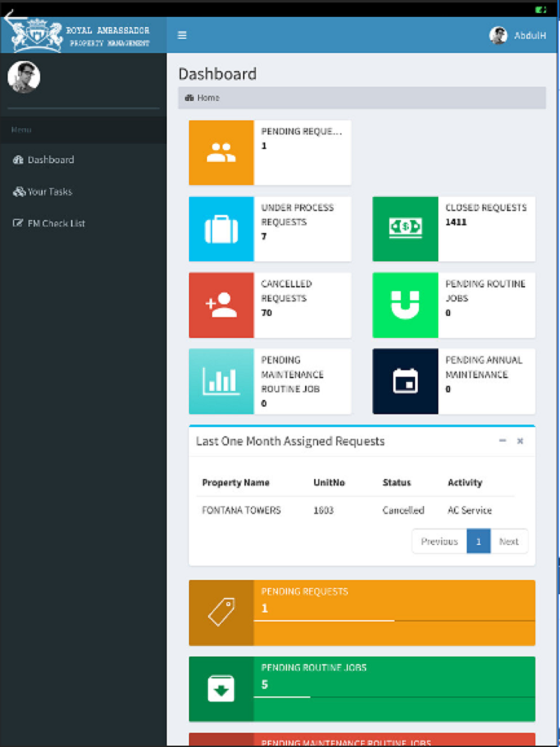Click the blue briefcase icon tile

(221, 229)
